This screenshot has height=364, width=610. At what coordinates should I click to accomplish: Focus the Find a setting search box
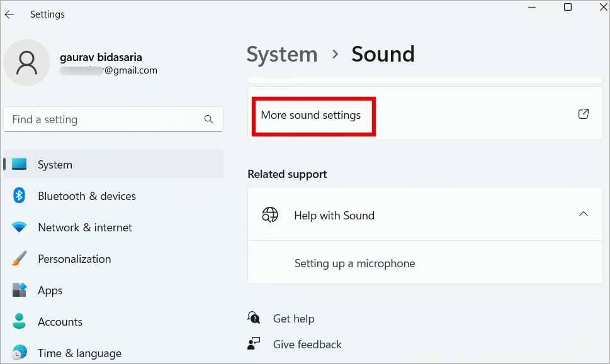tap(104, 119)
